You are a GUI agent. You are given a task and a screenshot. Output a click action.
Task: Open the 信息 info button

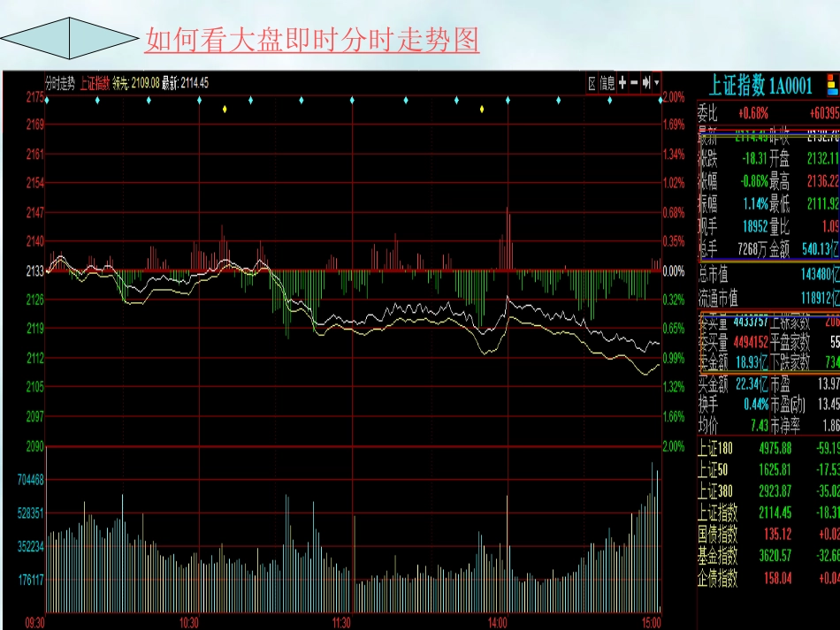607,83
